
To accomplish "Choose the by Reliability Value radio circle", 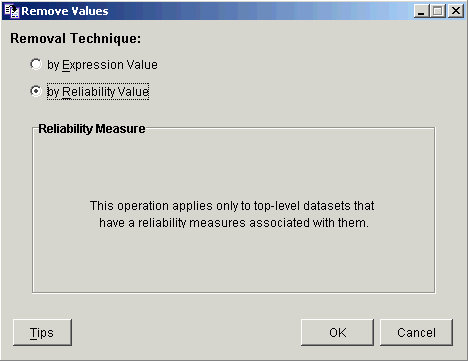I will click(36, 91).
